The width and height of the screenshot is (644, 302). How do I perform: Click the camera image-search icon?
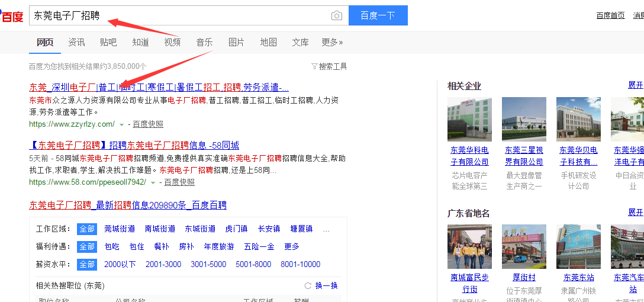coord(337,16)
